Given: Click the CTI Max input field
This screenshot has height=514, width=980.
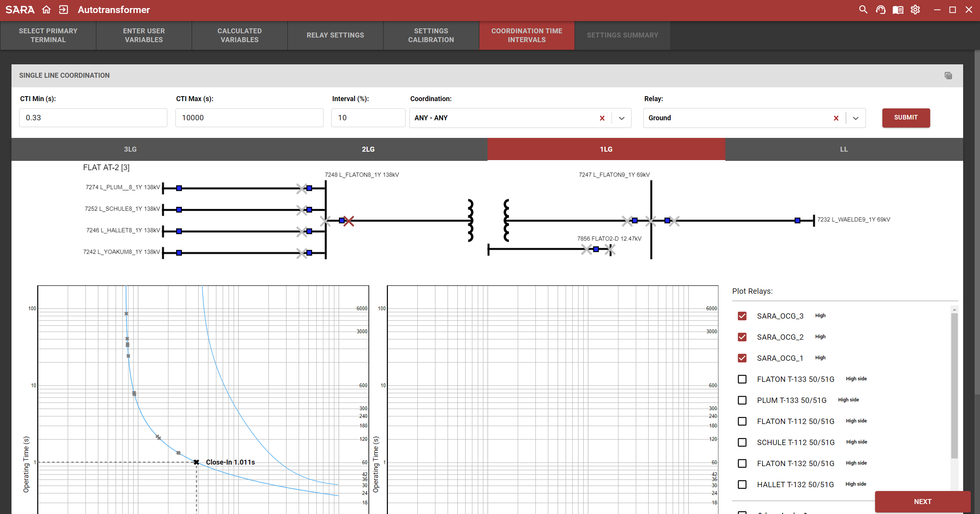Looking at the screenshot, I should [249, 118].
